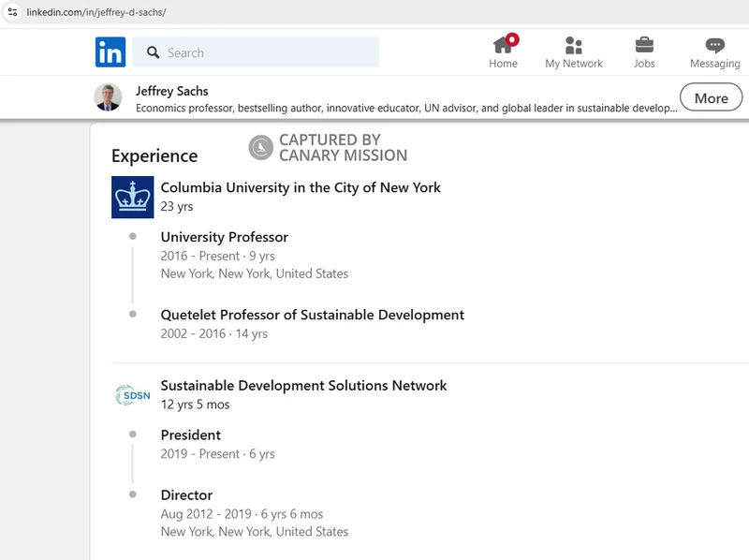Click the Director role title
749x560 pixels.
tap(186, 495)
